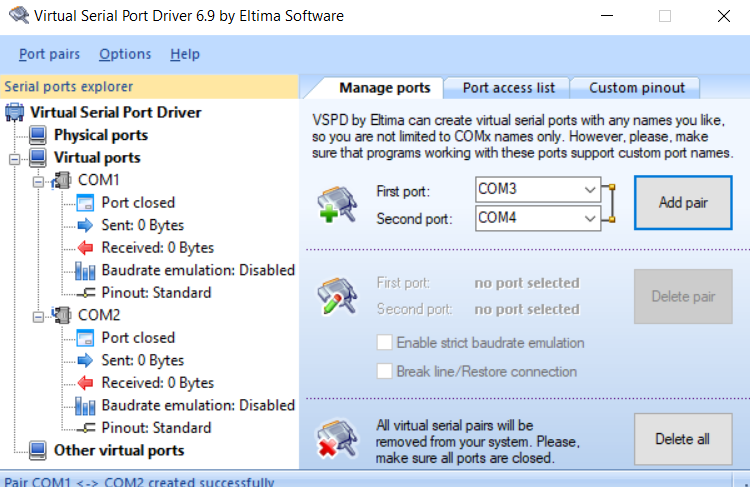Click the edit pair pencil connector icon
Viewport: 750px width, 487px height.
(x=337, y=296)
